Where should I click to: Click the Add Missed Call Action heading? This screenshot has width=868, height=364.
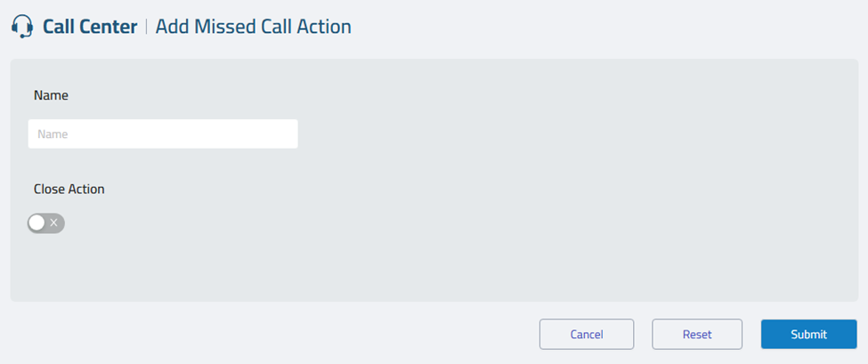tap(253, 27)
